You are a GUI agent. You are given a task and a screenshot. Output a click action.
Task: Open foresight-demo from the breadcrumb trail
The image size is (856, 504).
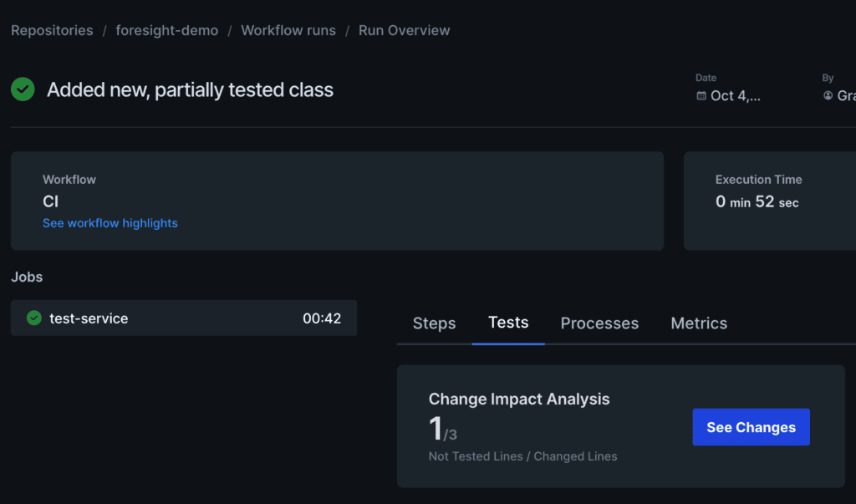166,30
